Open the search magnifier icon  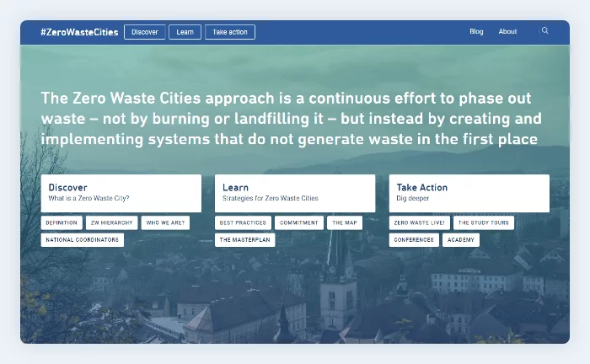tap(544, 31)
